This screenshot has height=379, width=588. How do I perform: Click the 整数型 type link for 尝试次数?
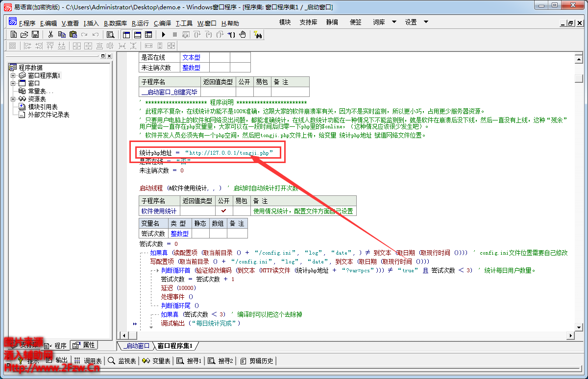tap(179, 233)
